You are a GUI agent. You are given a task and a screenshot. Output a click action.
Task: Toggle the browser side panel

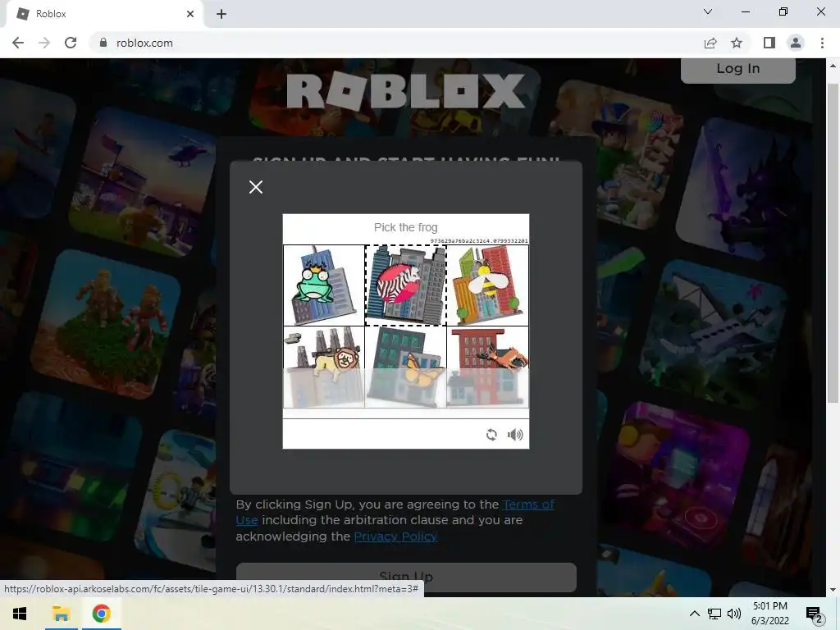[769, 43]
